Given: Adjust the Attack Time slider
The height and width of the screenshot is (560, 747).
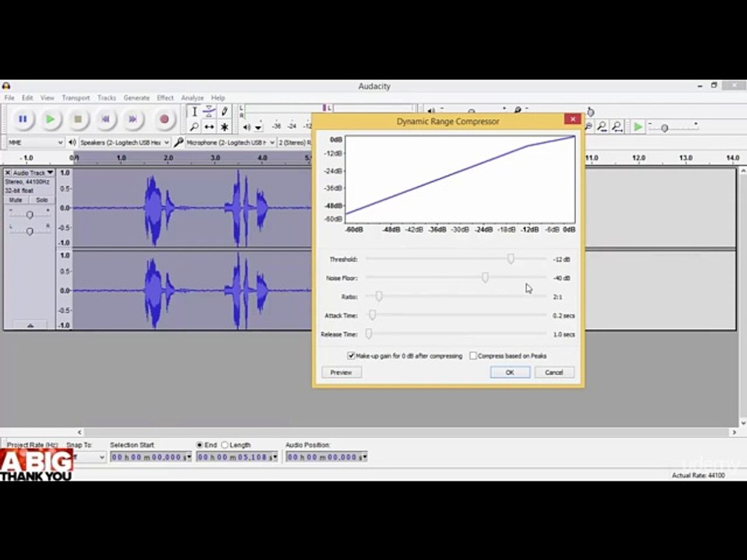Looking at the screenshot, I should click(372, 315).
